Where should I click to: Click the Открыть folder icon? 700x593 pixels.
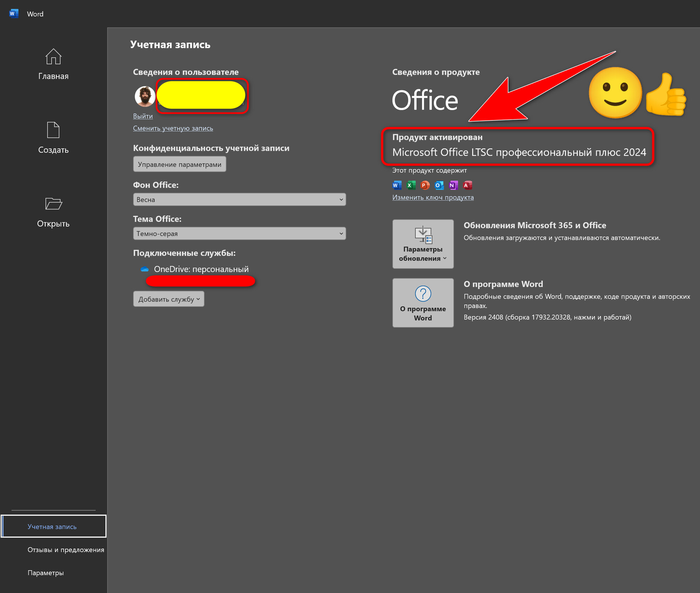pyautogui.click(x=54, y=204)
